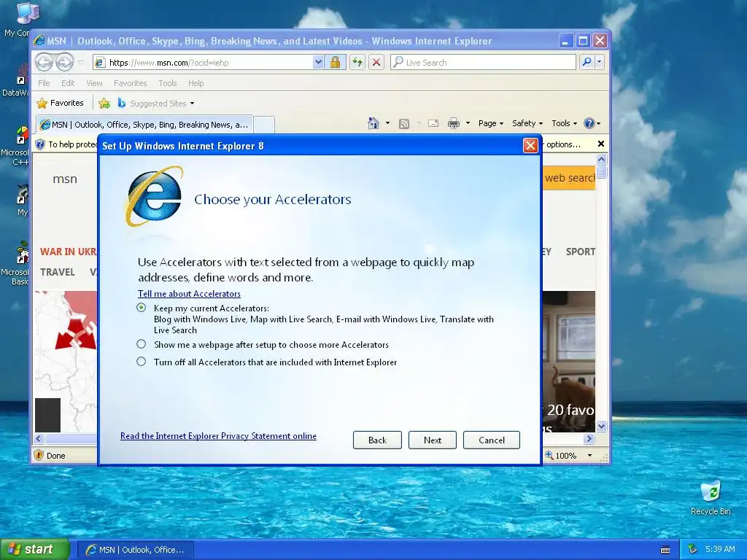Select Keep my current Accelerators option
747x560 pixels.
(x=141, y=308)
